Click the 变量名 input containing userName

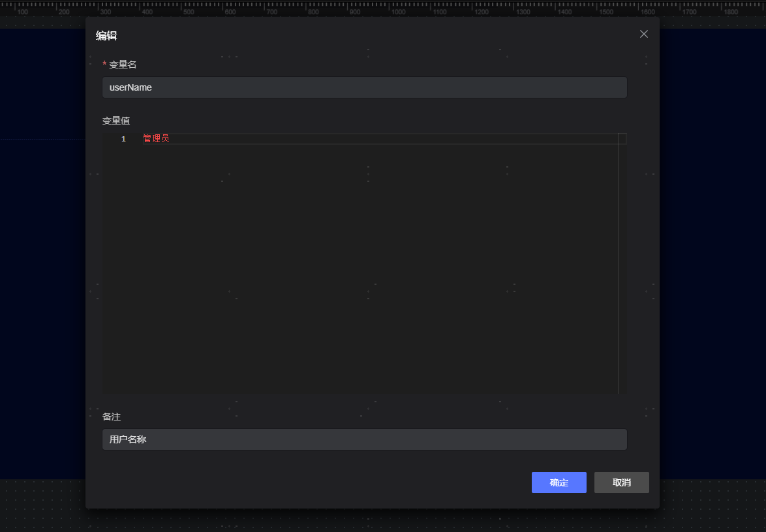pyautogui.click(x=364, y=87)
